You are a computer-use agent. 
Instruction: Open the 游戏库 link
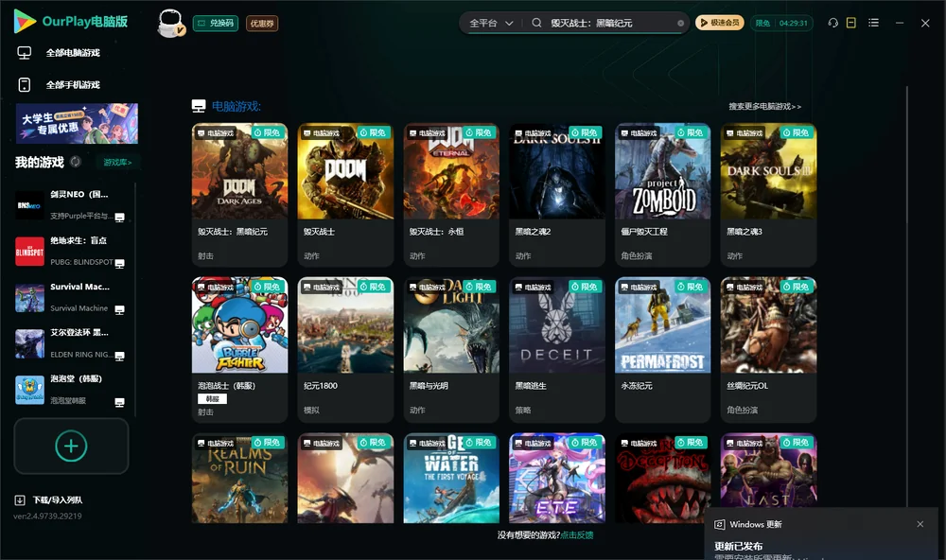pos(117,163)
